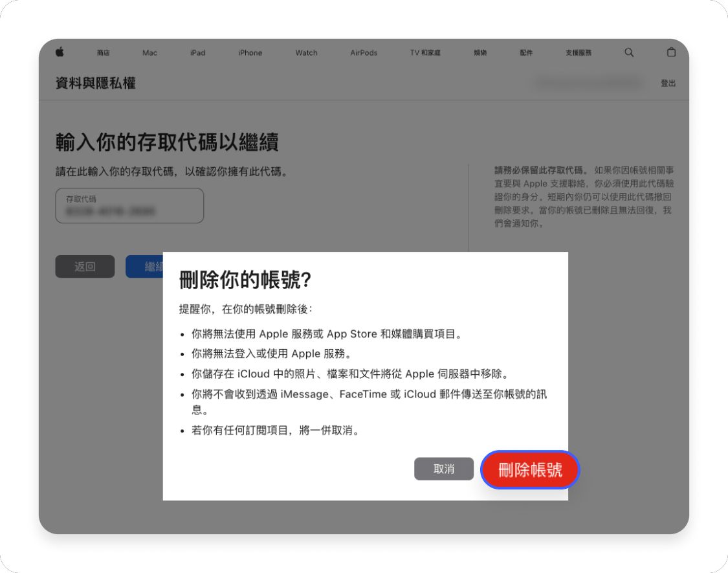Screen dimensions: 728x573
Task: Open the AirPods navigation item
Action: (x=364, y=52)
